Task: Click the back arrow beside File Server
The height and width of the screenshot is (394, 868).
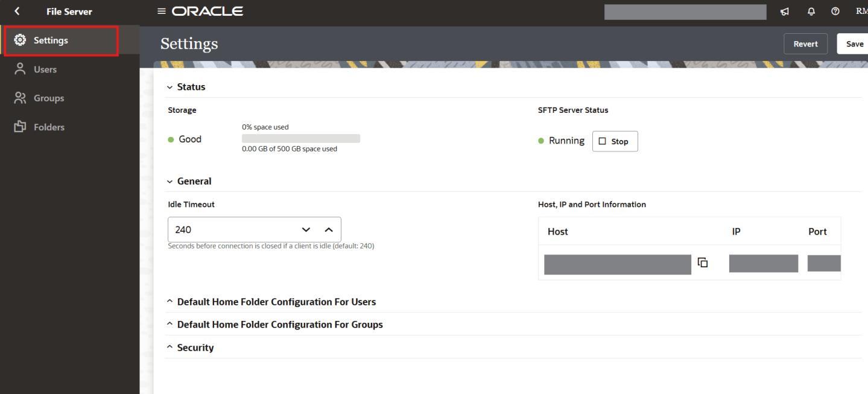Action: 17,11
